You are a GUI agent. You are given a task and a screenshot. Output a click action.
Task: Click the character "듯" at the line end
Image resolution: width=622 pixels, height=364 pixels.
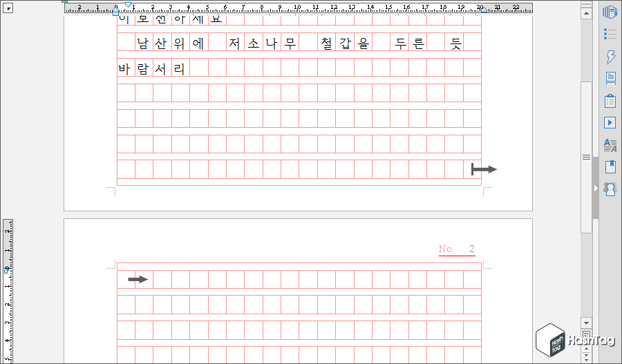pyautogui.click(x=456, y=43)
